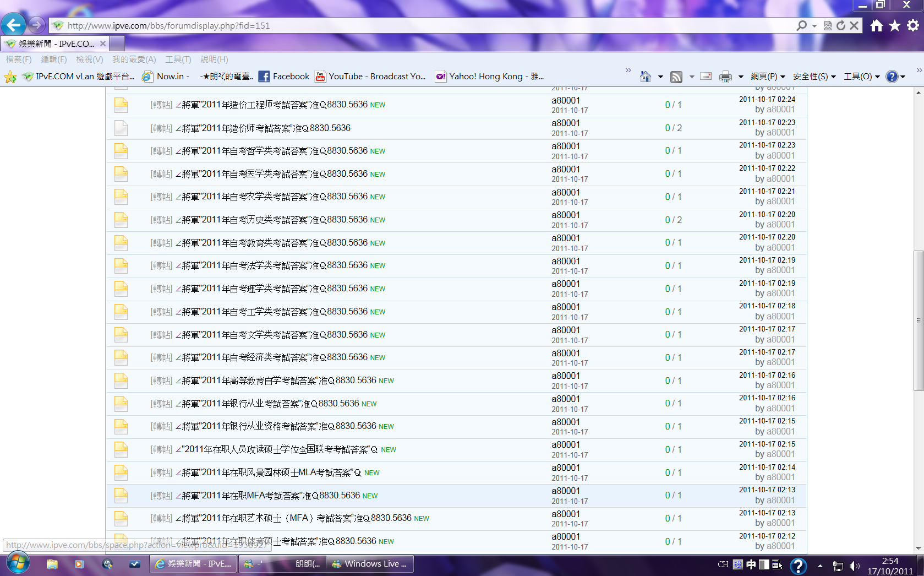Open Favorites star icon at top right

coord(895,25)
